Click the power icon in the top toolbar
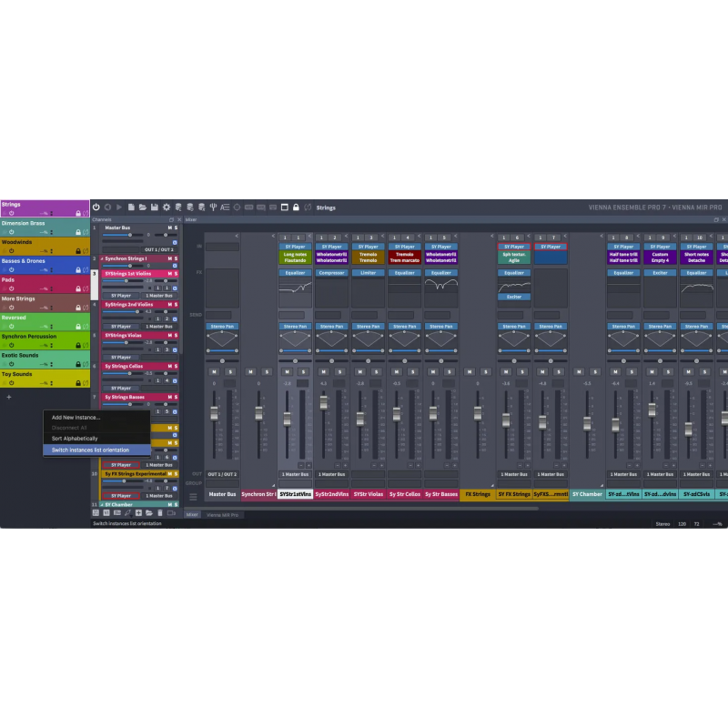This screenshot has width=728, height=728. click(95, 207)
